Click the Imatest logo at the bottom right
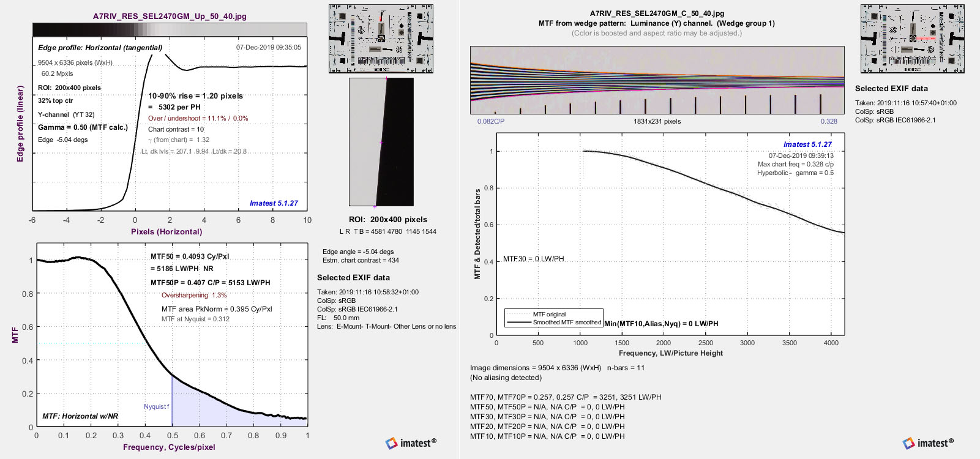 point(928,443)
